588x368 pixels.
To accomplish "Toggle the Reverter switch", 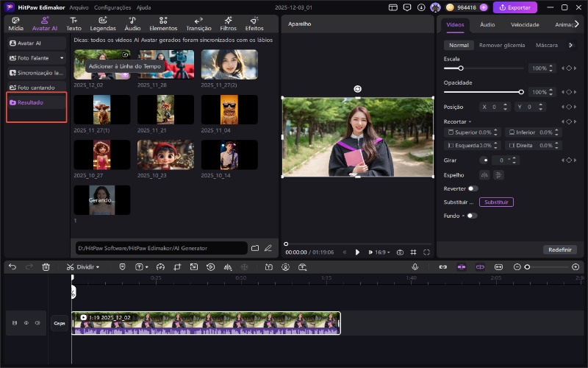I will (473, 188).
